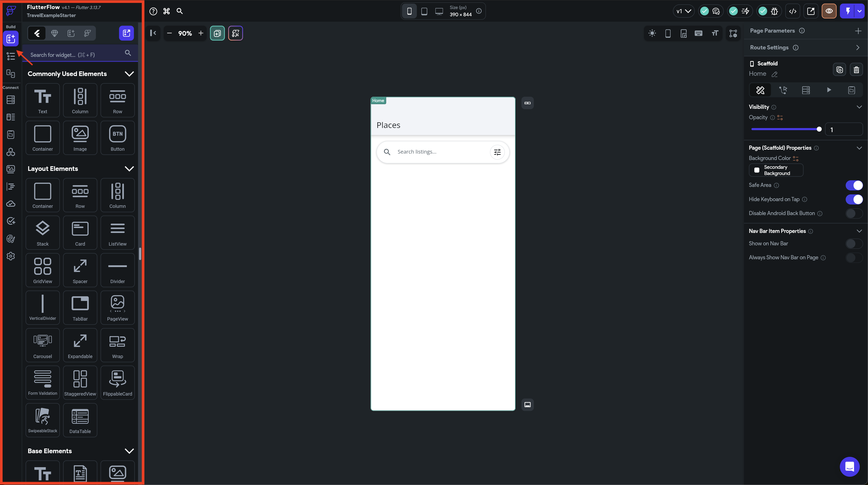868x485 pixels.
Task: Turn off Hide Keyboard on Tap
Action: click(x=854, y=199)
